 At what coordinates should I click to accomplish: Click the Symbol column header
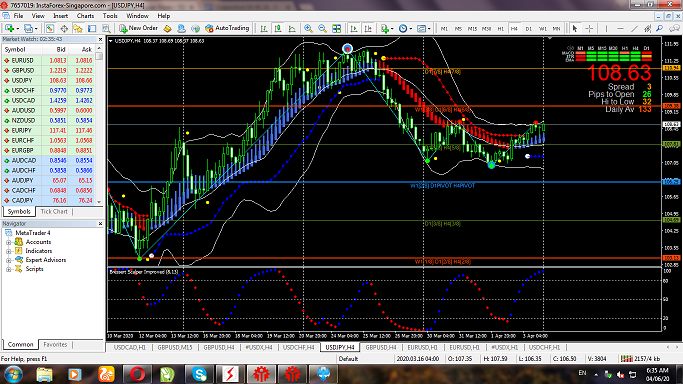22,50
